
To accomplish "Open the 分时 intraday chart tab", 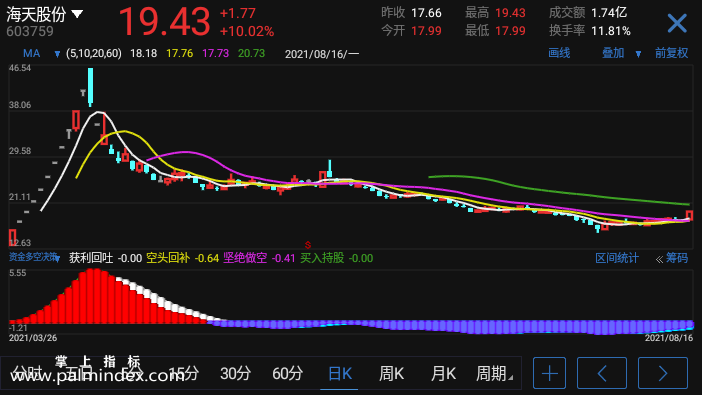I will 27,374.
